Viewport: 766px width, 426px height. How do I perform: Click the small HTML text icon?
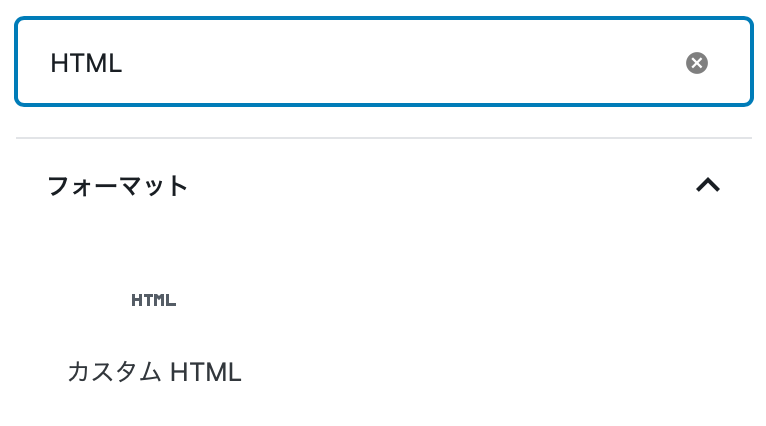pyautogui.click(x=153, y=300)
